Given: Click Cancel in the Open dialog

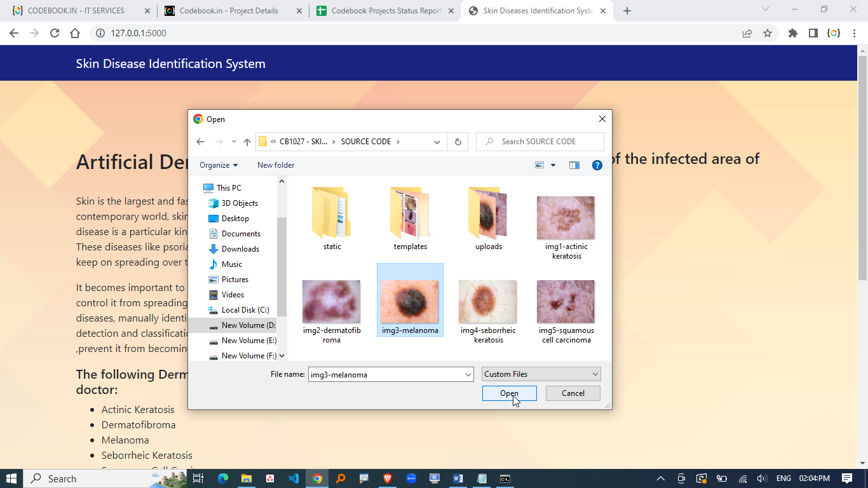Looking at the screenshot, I should [x=573, y=393].
